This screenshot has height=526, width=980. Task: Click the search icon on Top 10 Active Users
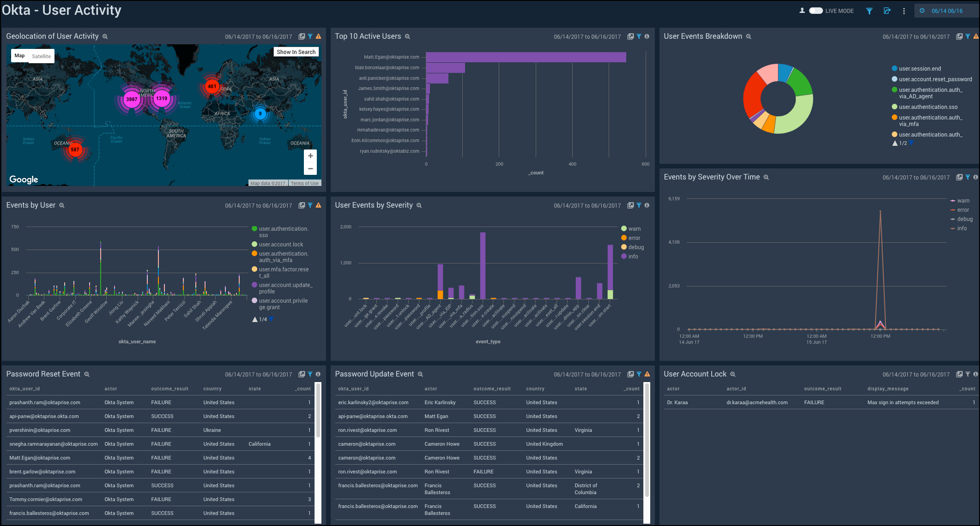(408, 37)
